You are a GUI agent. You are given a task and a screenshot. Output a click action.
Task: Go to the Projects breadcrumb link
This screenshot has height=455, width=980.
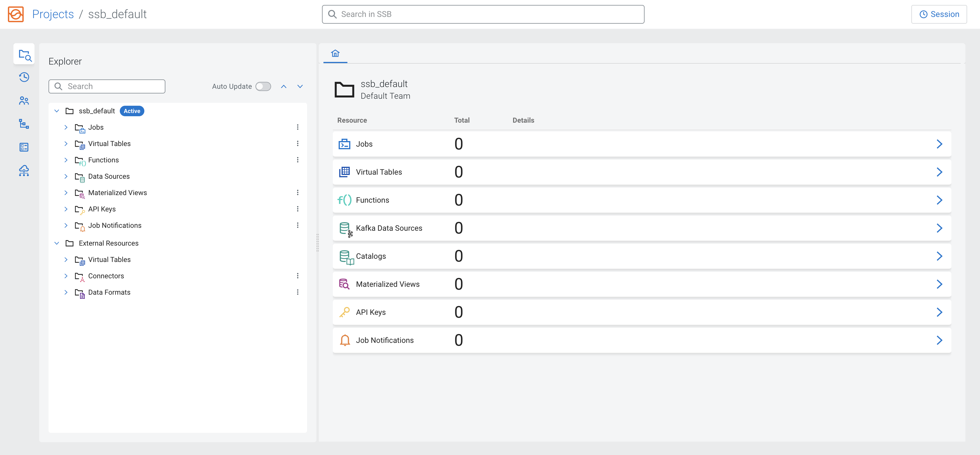tap(53, 14)
